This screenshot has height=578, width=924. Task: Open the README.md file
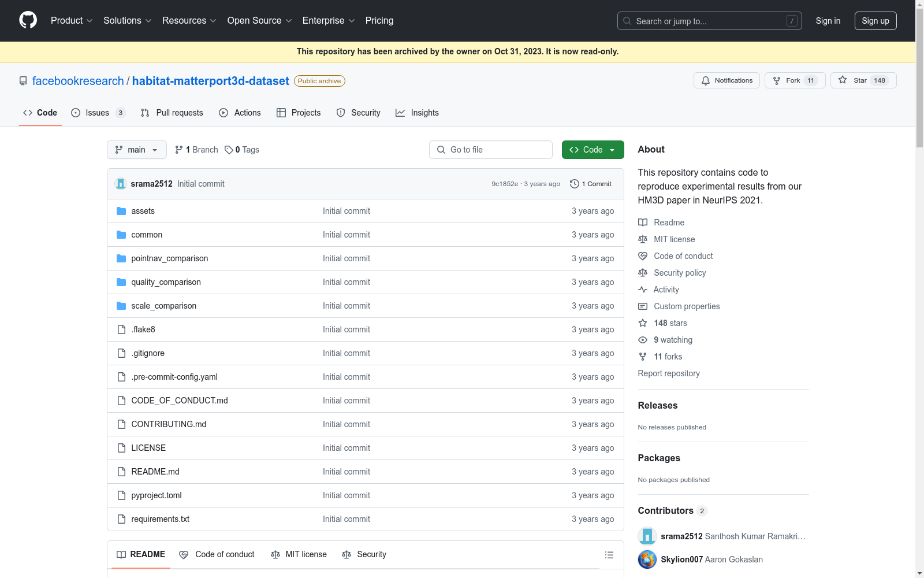coord(155,472)
